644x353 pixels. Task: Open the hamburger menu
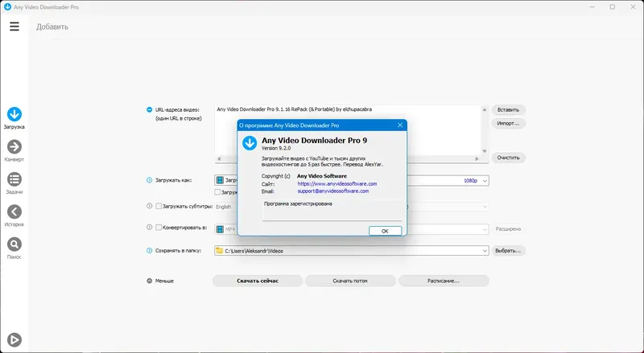[x=14, y=27]
